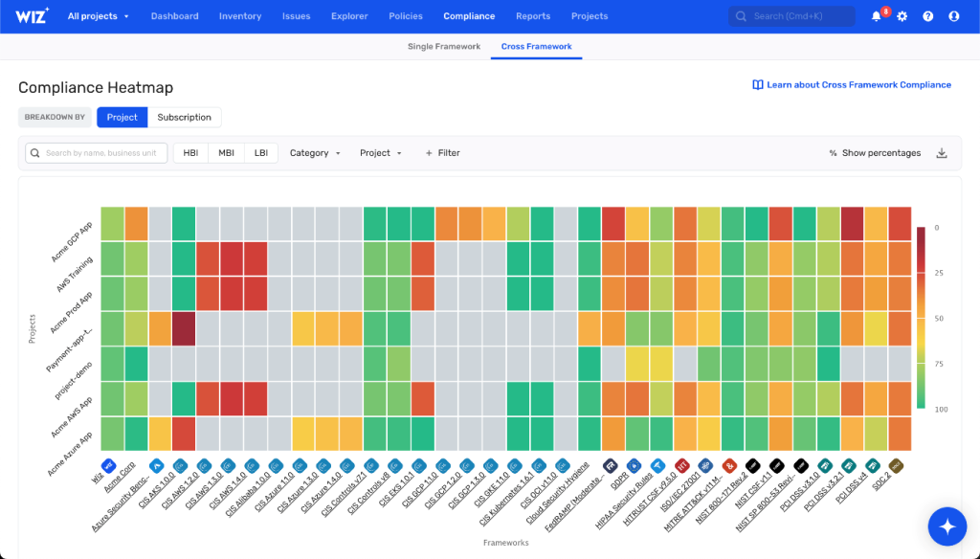980x559 pixels.
Task: Toggle the HBI filter
Action: (x=190, y=153)
